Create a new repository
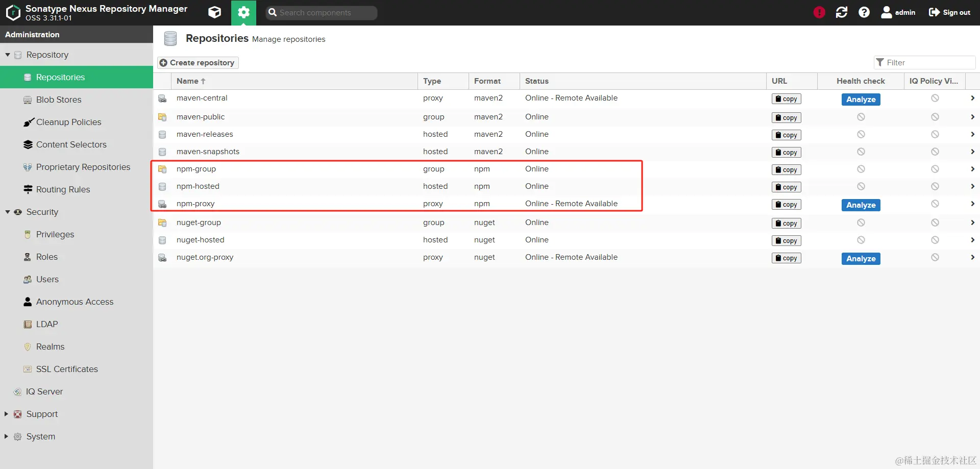980x469 pixels. tap(198, 62)
